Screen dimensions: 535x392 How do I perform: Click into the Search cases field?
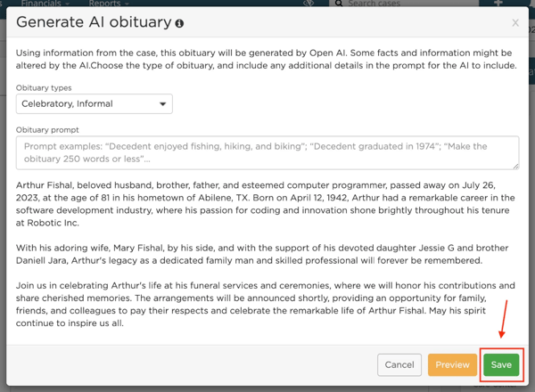pos(404,4)
